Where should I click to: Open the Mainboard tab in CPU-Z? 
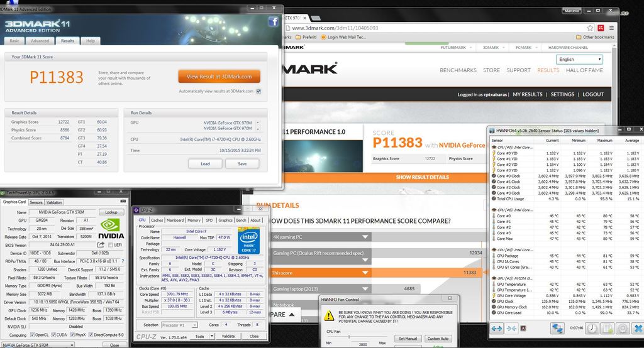click(x=175, y=220)
